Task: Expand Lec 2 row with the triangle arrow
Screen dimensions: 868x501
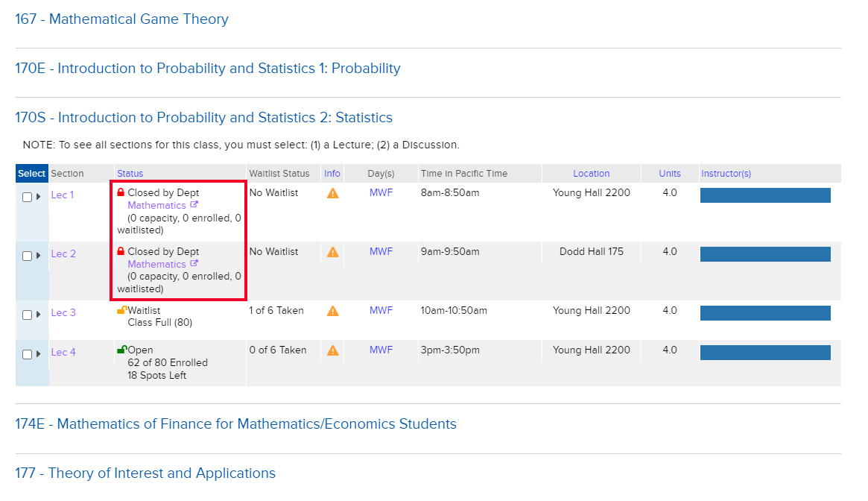Action: coord(38,256)
